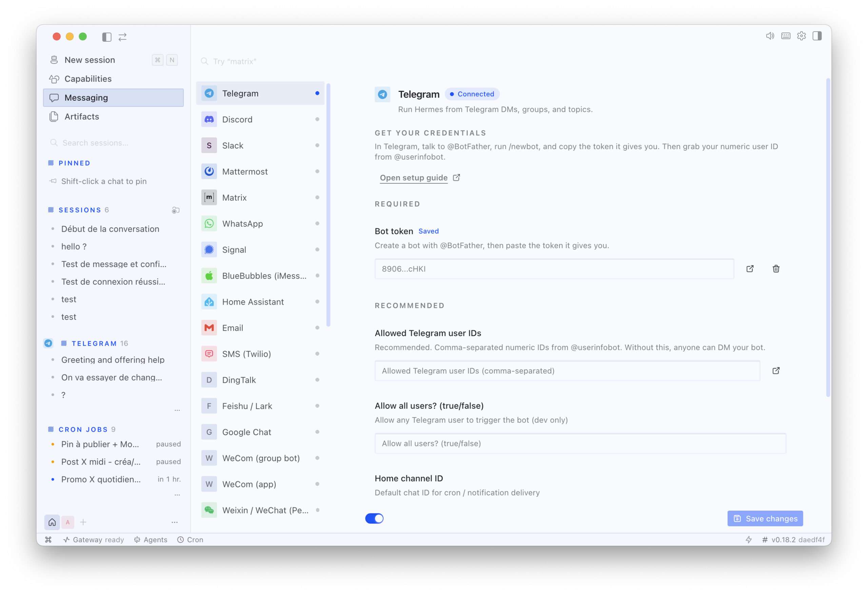Click the home icon at sidebar bottom

(x=52, y=522)
